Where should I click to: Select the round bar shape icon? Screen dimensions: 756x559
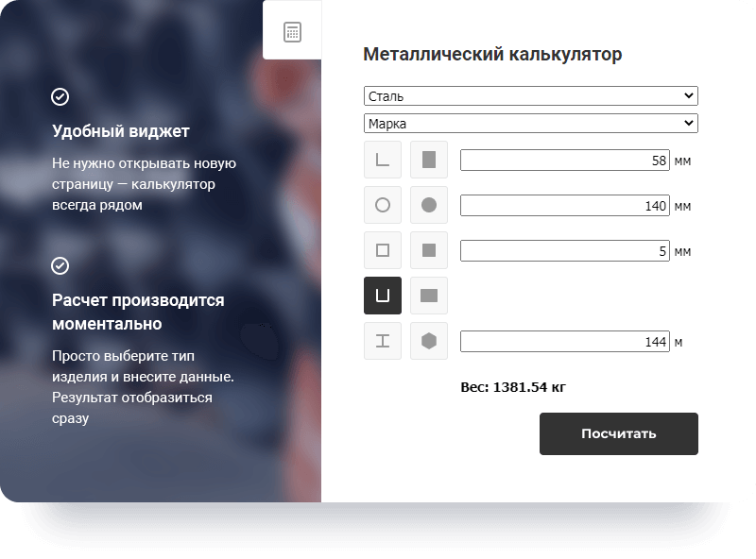pos(428,205)
